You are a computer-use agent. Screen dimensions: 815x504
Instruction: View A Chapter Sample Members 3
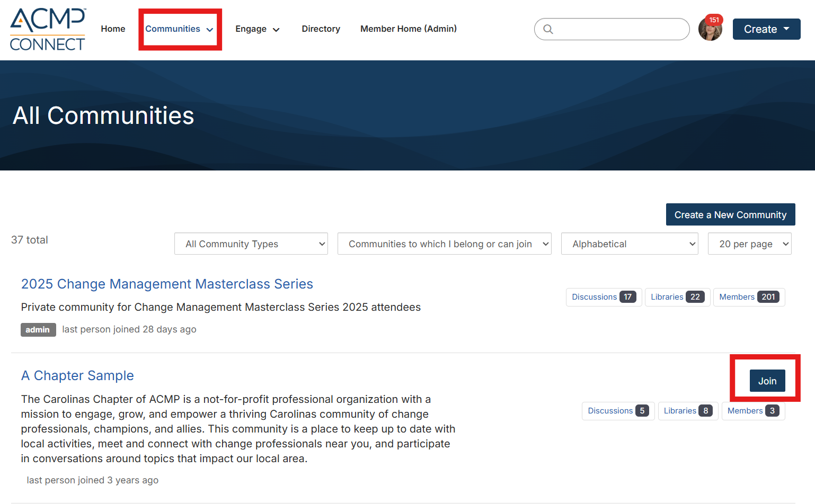pos(753,411)
